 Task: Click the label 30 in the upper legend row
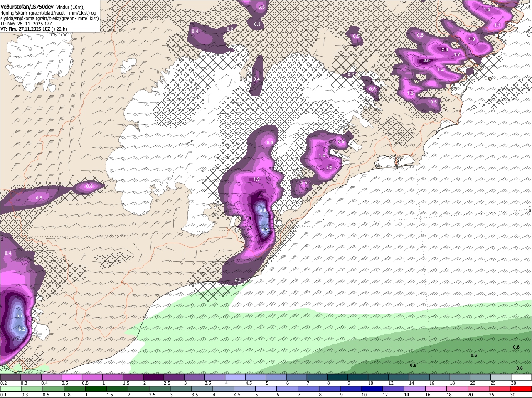(x=513, y=383)
